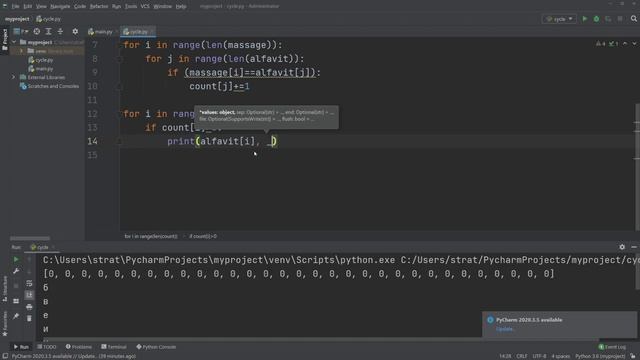Click the Run console horizontal scrollbar
Screen dimensions: 640x360
tap(320, 339)
